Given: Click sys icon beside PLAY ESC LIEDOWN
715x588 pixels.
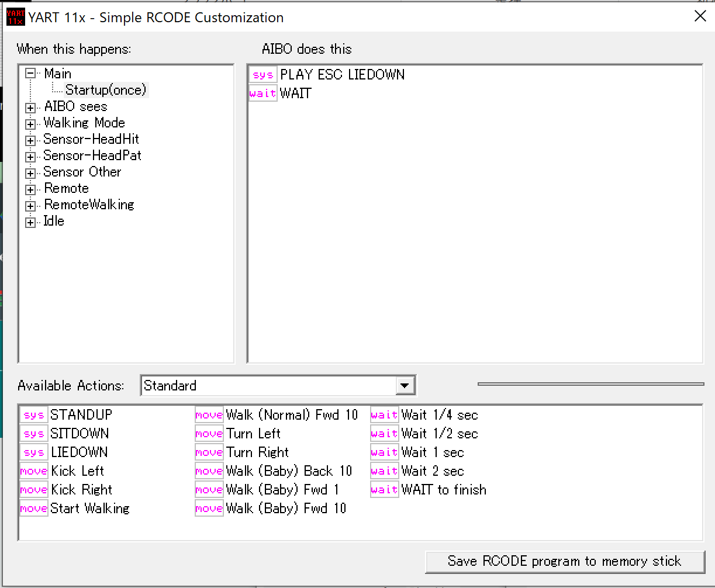Looking at the screenshot, I should point(263,75).
